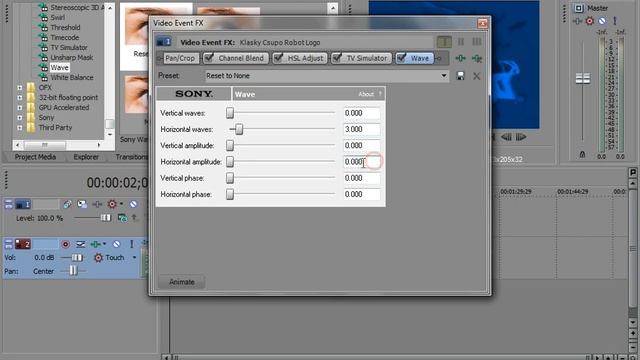Expand the Third Party folder

(x=20, y=128)
